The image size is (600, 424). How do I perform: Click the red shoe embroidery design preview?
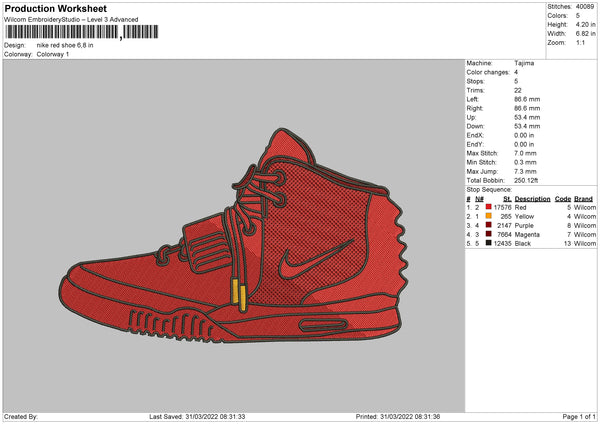click(x=234, y=236)
